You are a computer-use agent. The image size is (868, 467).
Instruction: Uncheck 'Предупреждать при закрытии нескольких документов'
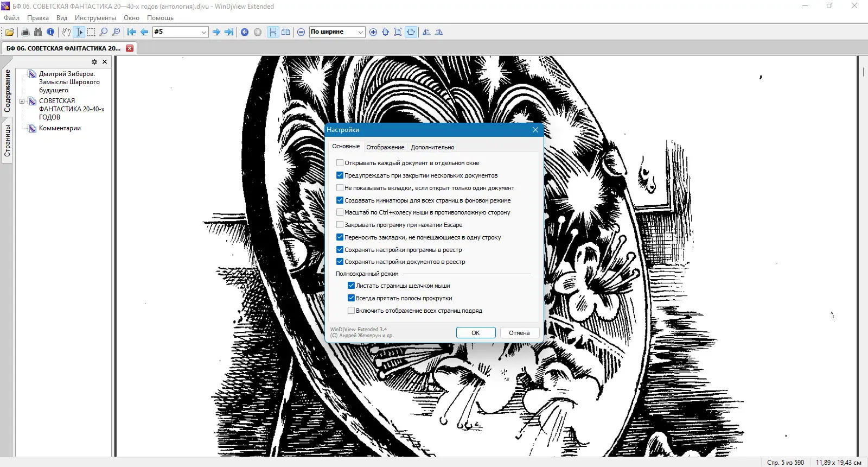point(340,175)
